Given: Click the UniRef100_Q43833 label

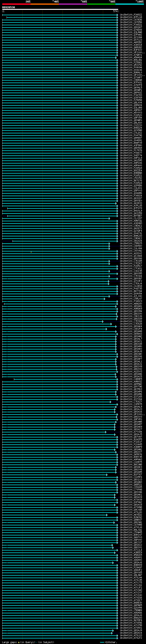Looking at the screenshot, I should pyautogui.click(x=131, y=204).
